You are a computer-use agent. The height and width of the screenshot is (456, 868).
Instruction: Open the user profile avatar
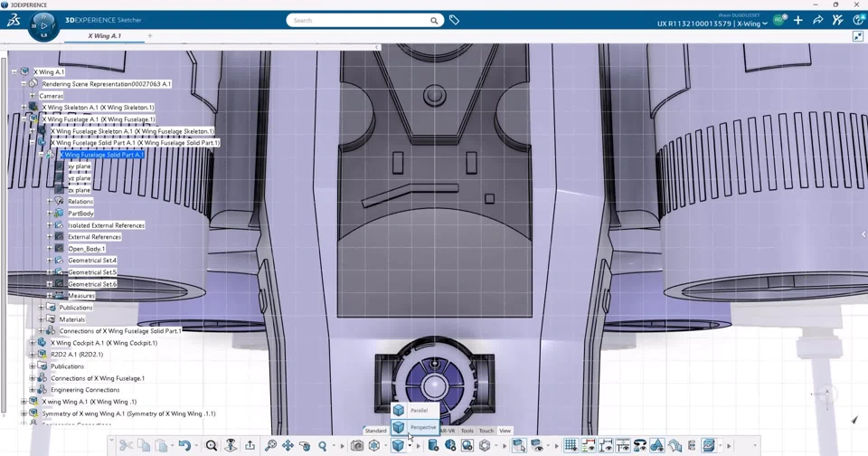click(x=778, y=20)
